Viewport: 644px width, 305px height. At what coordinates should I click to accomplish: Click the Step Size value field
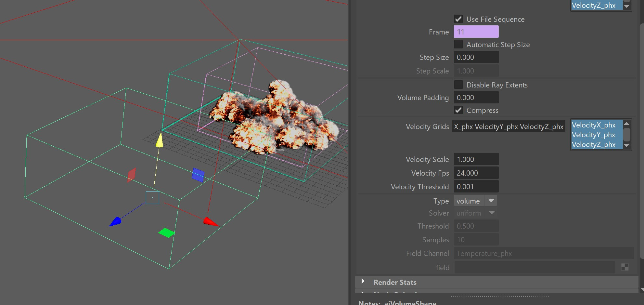point(476,57)
